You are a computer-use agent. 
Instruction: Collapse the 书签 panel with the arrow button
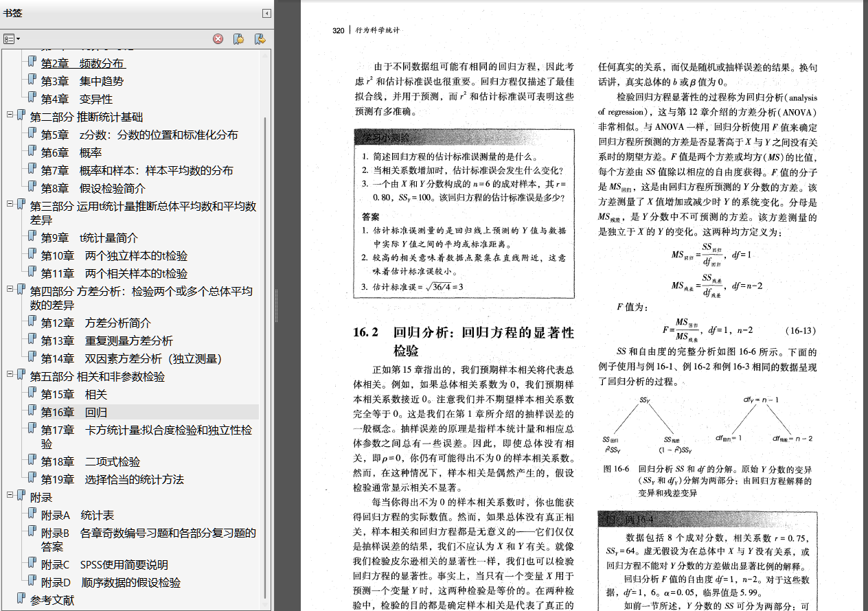coord(266,14)
